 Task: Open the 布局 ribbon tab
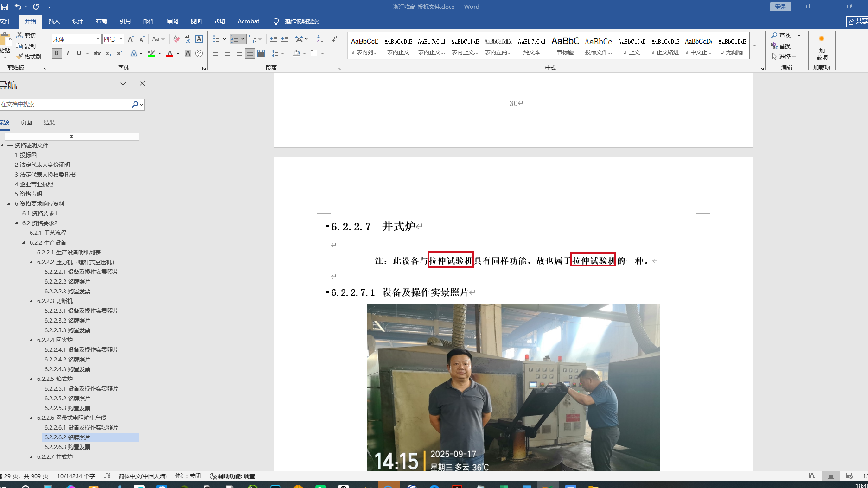coord(102,21)
